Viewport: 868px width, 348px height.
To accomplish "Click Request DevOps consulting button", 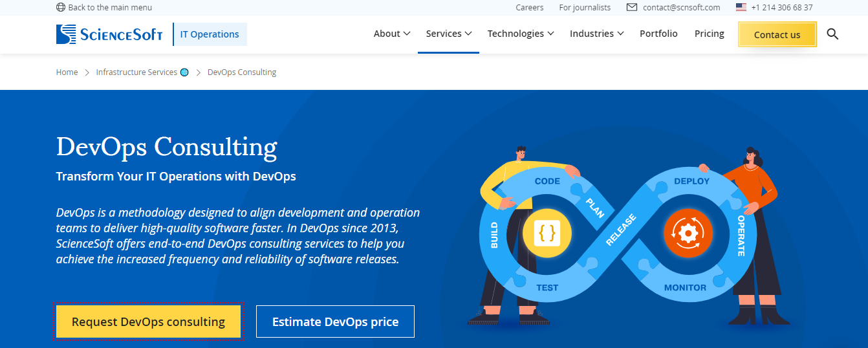I will click(148, 321).
